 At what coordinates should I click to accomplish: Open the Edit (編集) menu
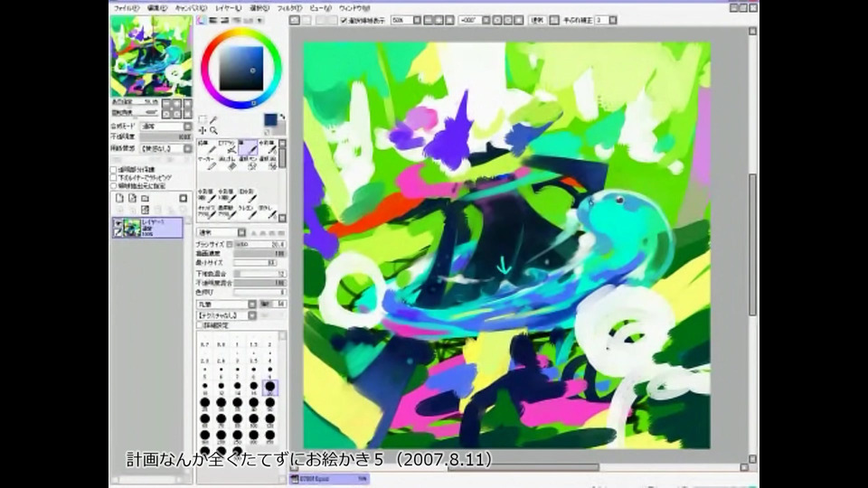[157, 8]
